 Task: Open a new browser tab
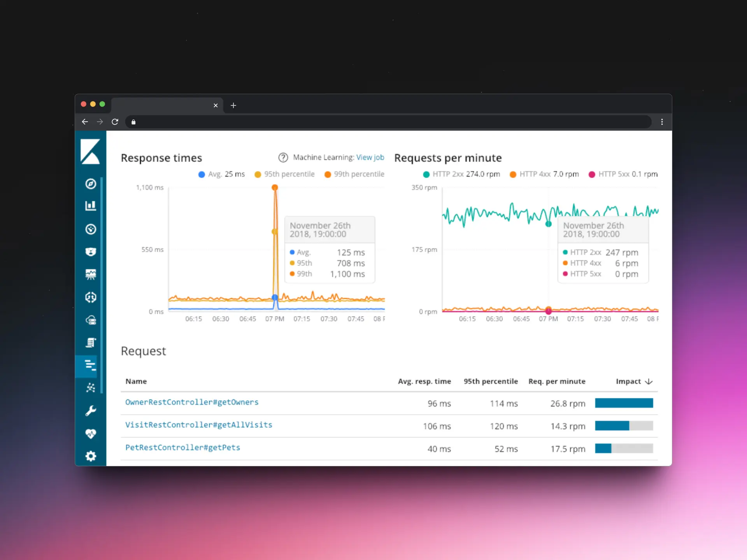pyautogui.click(x=233, y=105)
